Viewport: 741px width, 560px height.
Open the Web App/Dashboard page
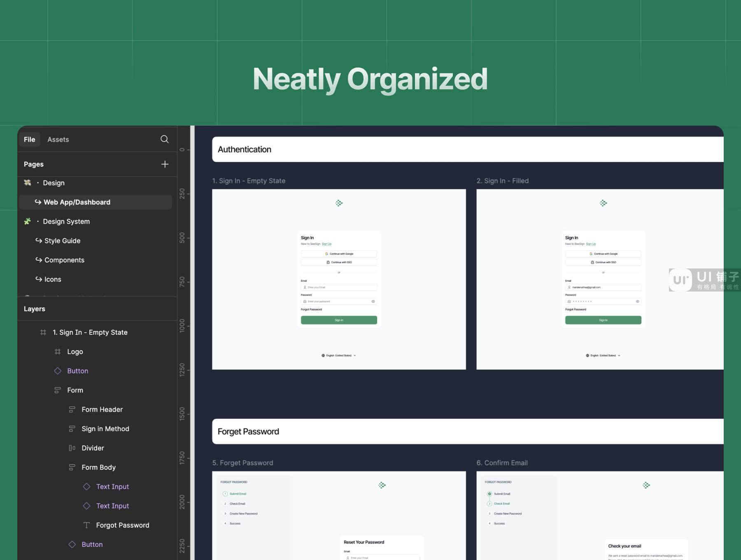(x=96, y=202)
